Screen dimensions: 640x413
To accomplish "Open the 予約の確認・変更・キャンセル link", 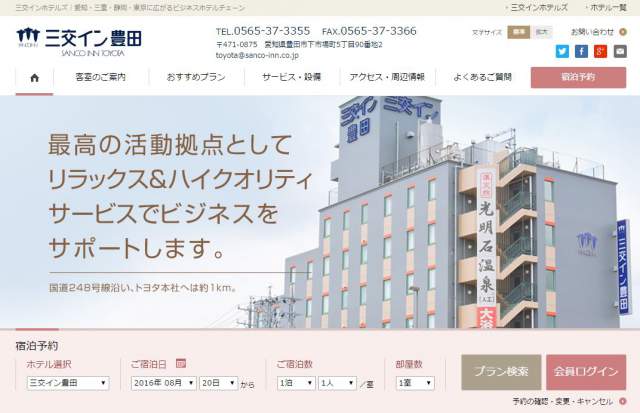I will (563, 402).
